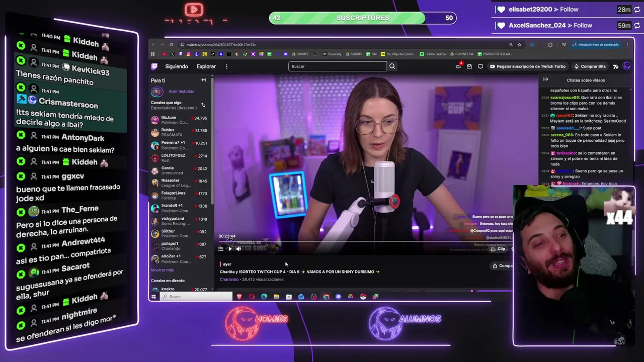The height and width of the screenshot is (362, 644).
Task: Open the GM bookmark
Action: pyautogui.click(x=371, y=54)
